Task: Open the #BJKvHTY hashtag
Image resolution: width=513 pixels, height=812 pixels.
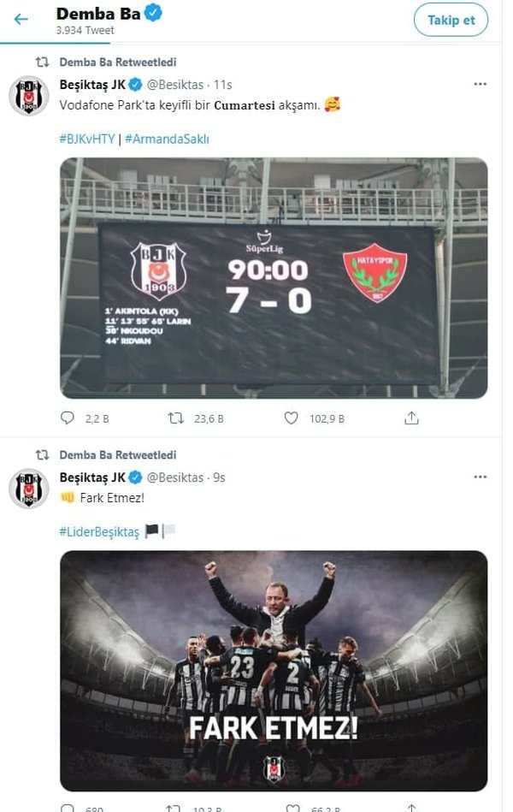Action: click(86, 139)
